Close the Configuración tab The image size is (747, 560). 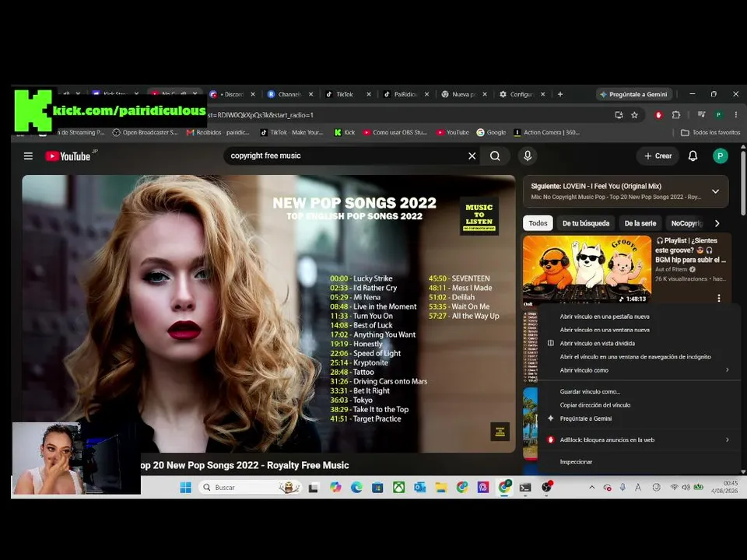coord(542,94)
